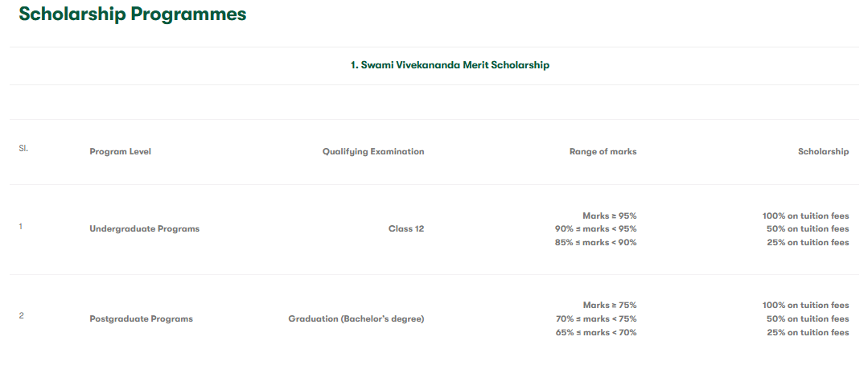Click undergraduate 100% on tuition fees entry
Viewport: 868px width, 386px height.
805,216
